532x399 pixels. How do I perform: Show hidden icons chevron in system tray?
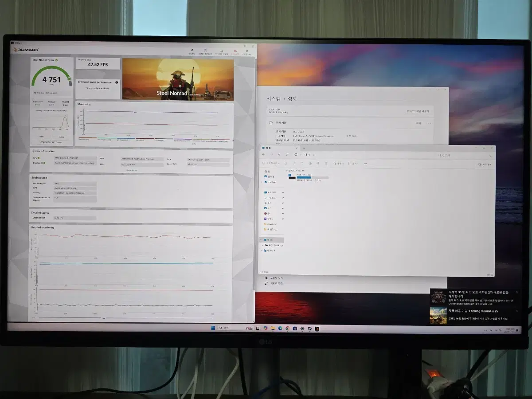[485, 331]
